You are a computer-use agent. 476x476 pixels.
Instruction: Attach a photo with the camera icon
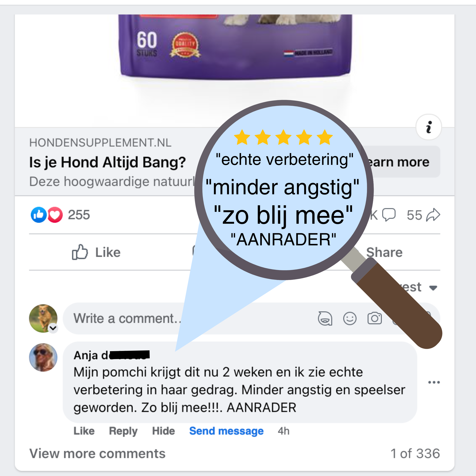[x=375, y=318]
